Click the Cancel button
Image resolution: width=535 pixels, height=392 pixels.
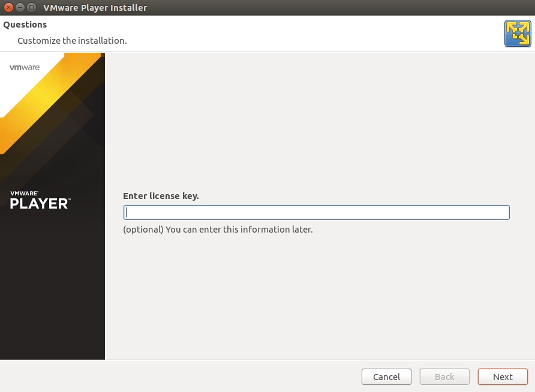(x=386, y=376)
